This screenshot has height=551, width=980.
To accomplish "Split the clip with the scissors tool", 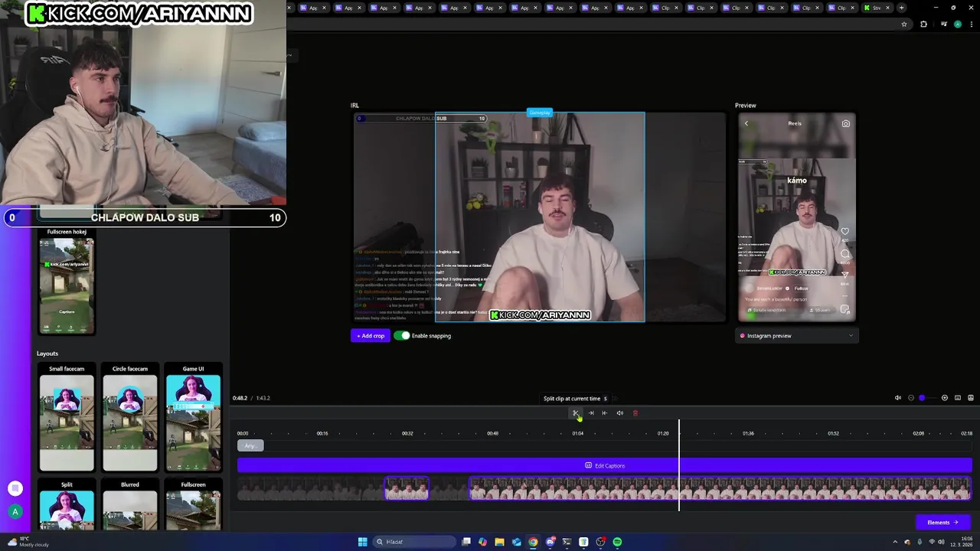I will (x=576, y=413).
